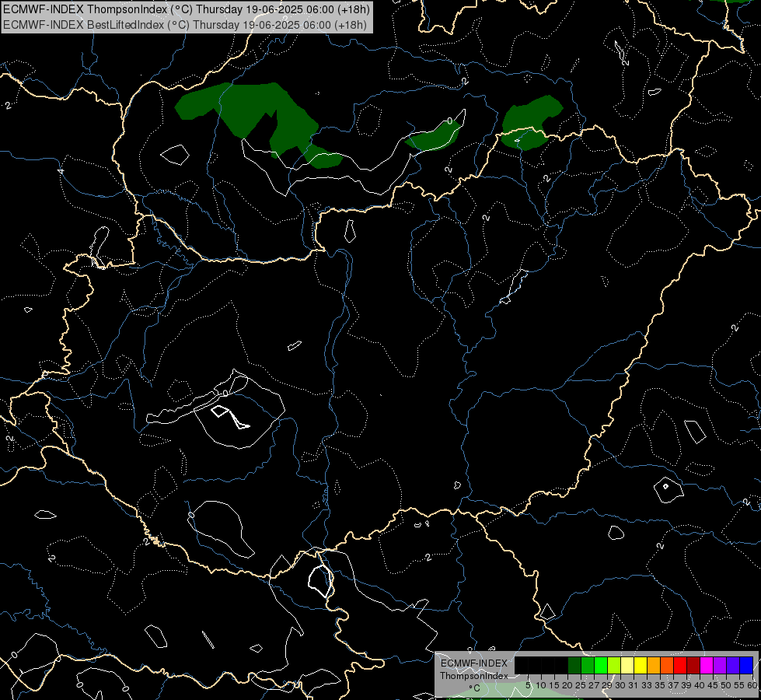761x700 pixels.
Task: Click the ThompsonIndex label in the legend
Action: (x=474, y=676)
